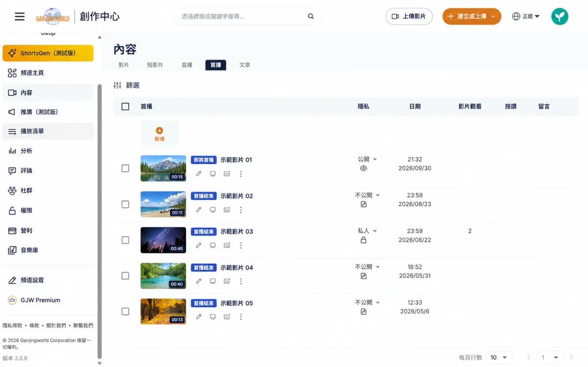Click the GanJing World logo
Image resolution: width=588 pixels, height=367 pixels.
(53, 17)
